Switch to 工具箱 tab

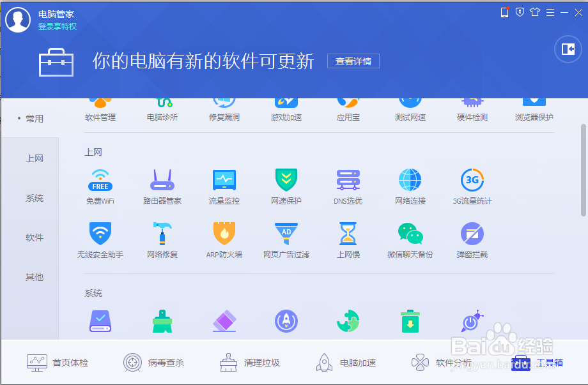coord(538,363)
